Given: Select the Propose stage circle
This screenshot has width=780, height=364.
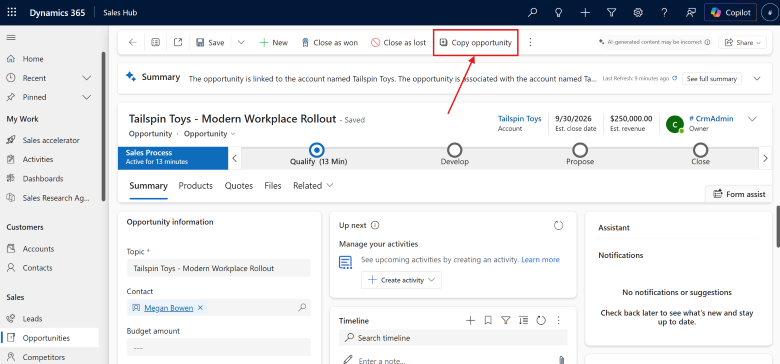Looking at the screenshot, I should (x=580, y=150).
